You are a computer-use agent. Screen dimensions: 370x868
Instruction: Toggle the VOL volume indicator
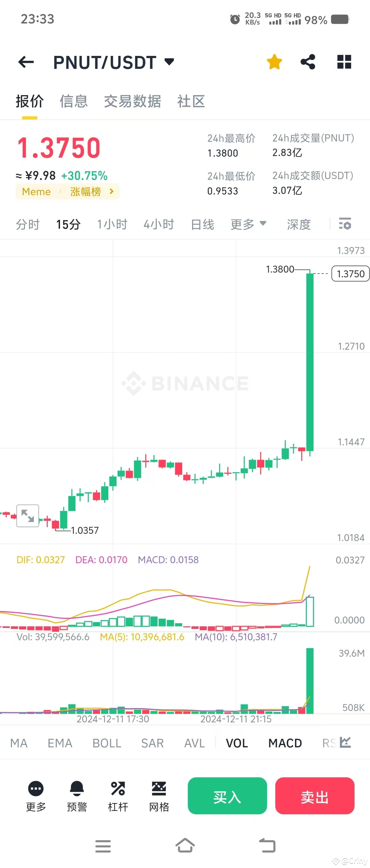[x=236, y=743]
